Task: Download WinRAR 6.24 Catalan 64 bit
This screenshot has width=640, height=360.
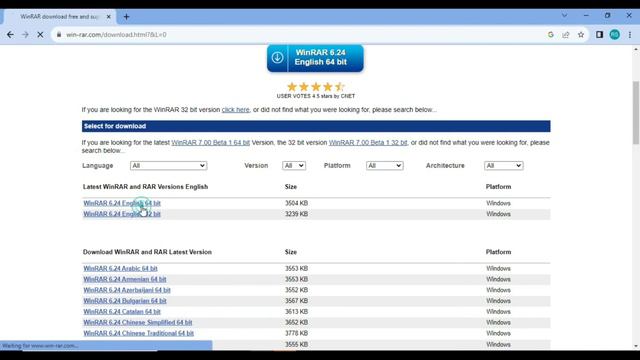Action: (122, 311)
